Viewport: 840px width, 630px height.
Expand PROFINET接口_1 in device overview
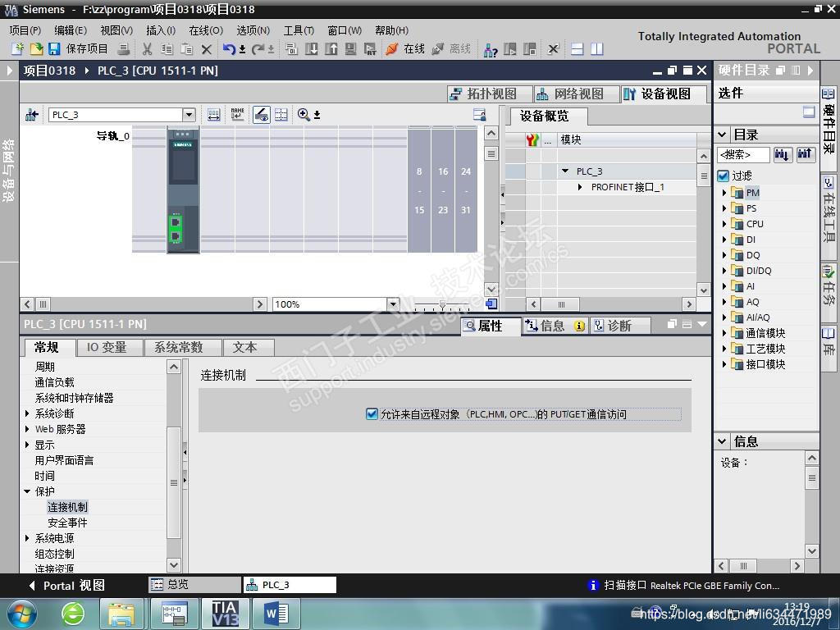click(580, 187)
